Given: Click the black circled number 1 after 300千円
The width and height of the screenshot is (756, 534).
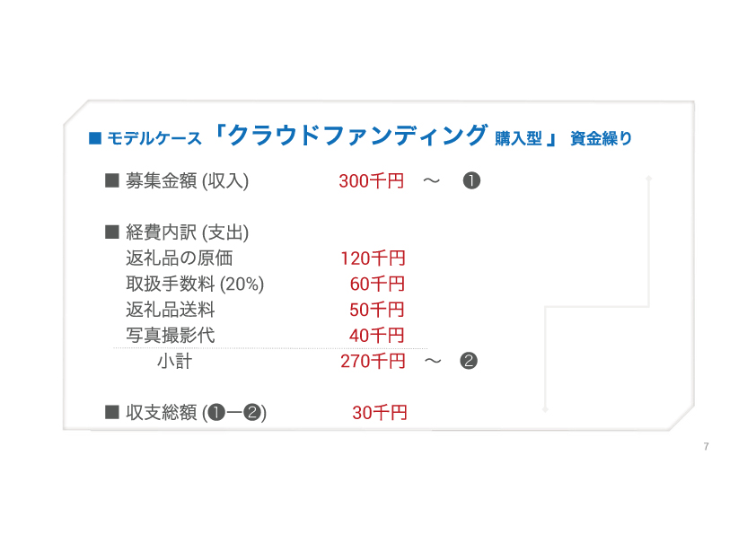Looking at the screenshot, I should (x=471, y=180).
